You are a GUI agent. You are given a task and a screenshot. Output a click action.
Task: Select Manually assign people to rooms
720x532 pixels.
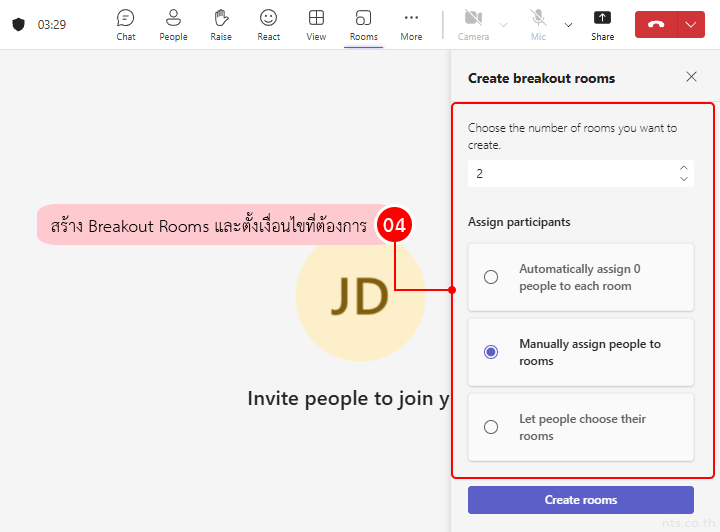pyautogui.click(x=491, y=352)
